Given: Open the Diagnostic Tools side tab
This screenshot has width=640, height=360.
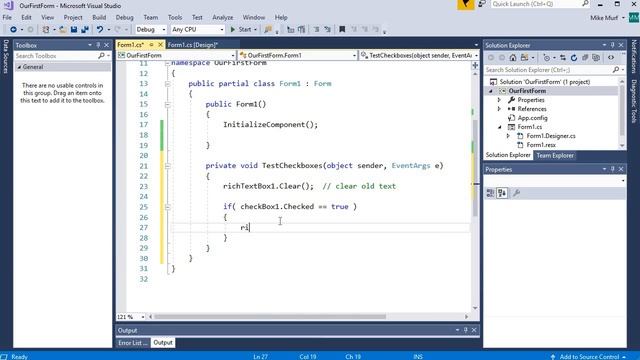Looking at the screenshot, I should click(634, 102).
